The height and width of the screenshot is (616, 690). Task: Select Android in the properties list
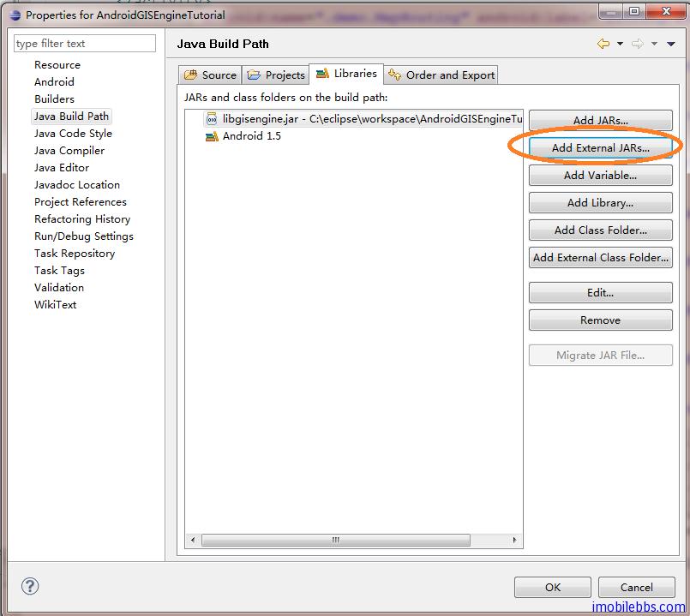click(x=54, y=82)
